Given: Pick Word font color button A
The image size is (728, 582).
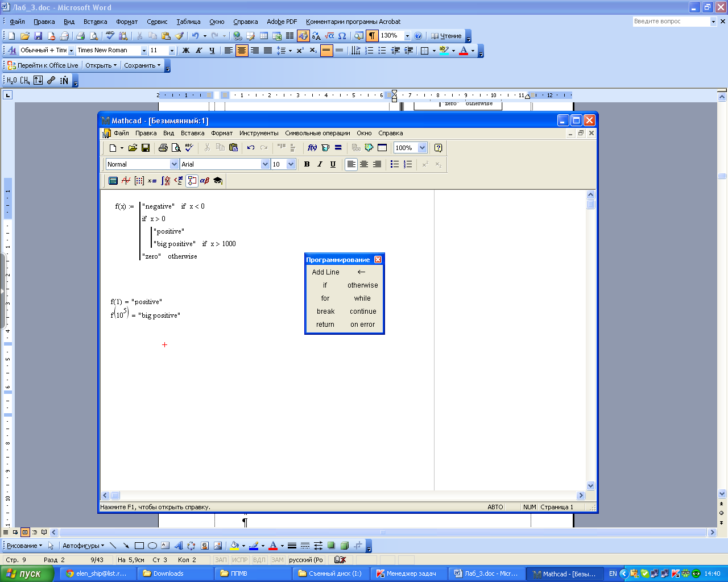Looking at the screenshot, I should pos(464,51).
